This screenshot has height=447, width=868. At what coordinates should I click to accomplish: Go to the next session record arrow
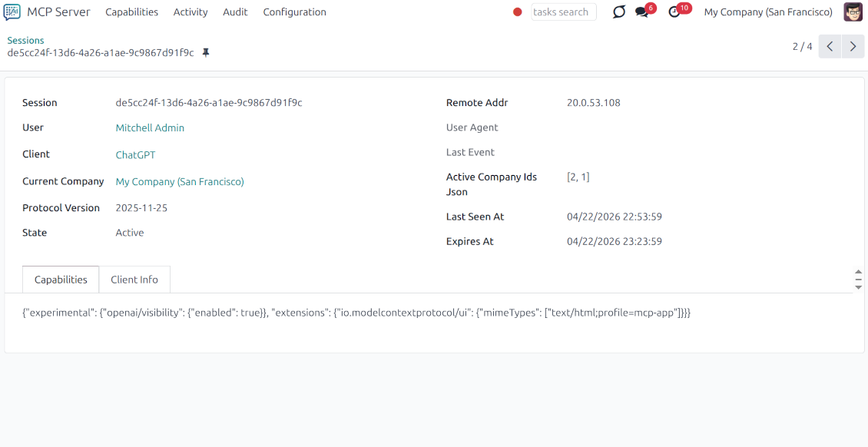coord(853,46)
